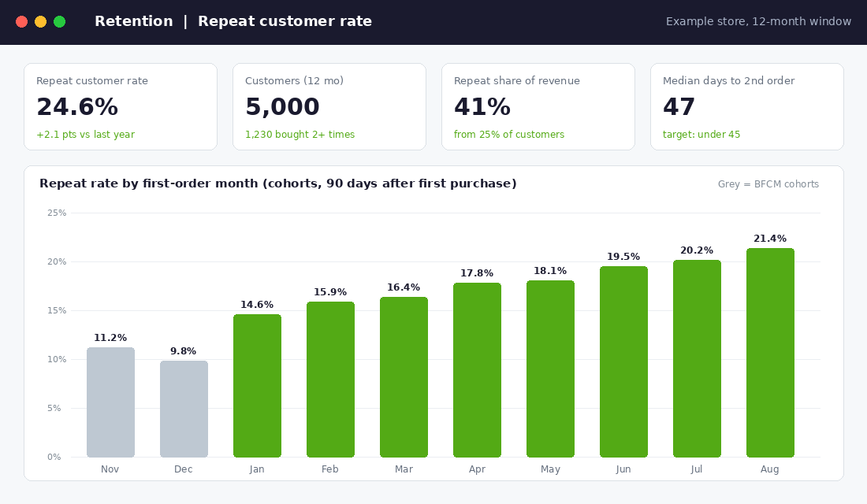Click the red close window dot
This screenshot has width=867, height=504.
(x=21, y=21)
